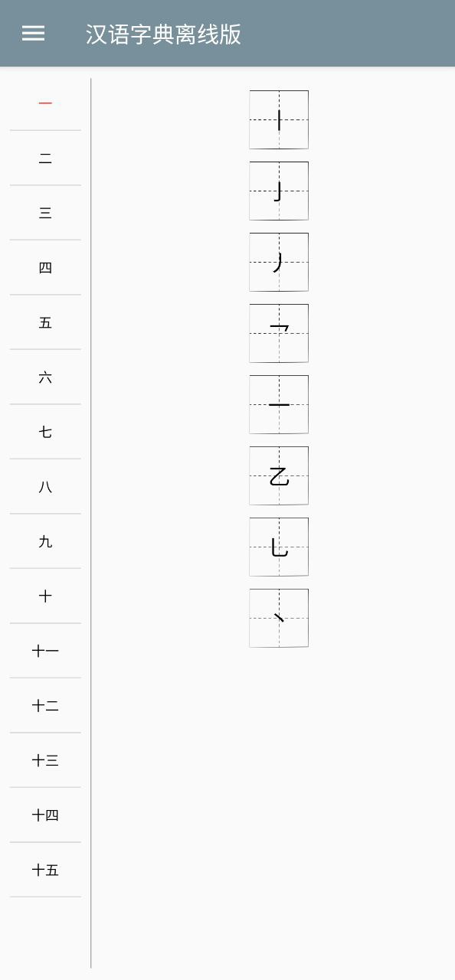Tap the 汉语字典离线版 title bar
455x980 pixels.
162,34
